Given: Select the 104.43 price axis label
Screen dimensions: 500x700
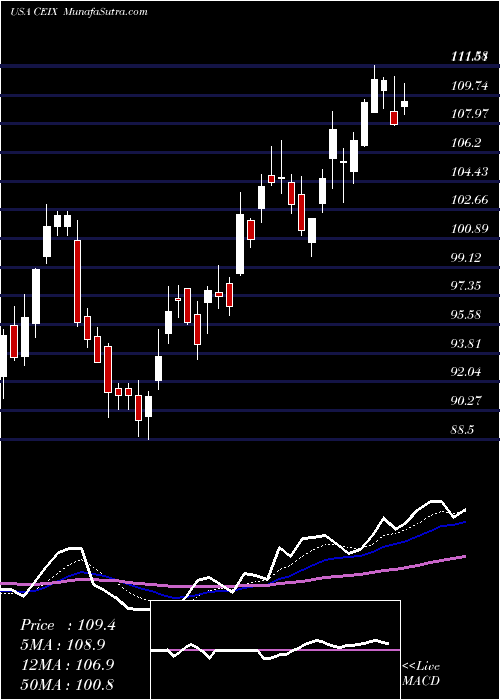Looking at the screenshot, I should tap(470, 171).
